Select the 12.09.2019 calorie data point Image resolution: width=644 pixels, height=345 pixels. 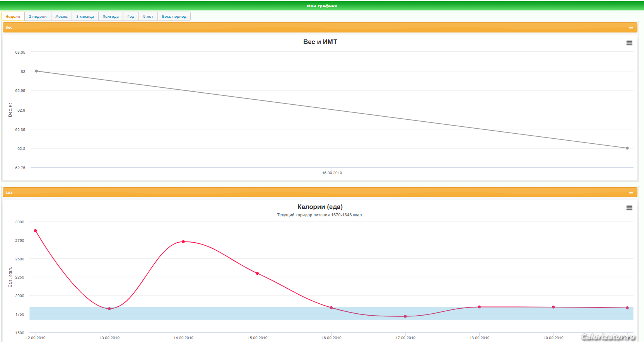(36, 231)
